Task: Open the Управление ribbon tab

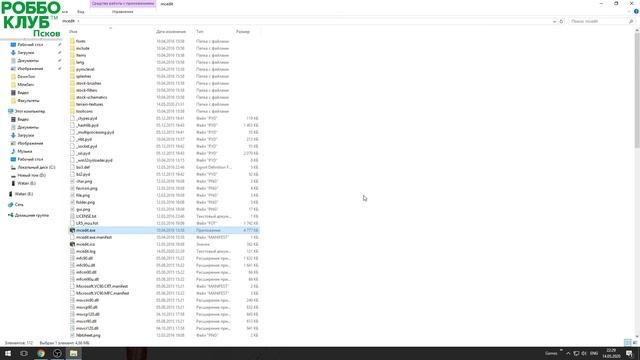Action: click(122, 12)
